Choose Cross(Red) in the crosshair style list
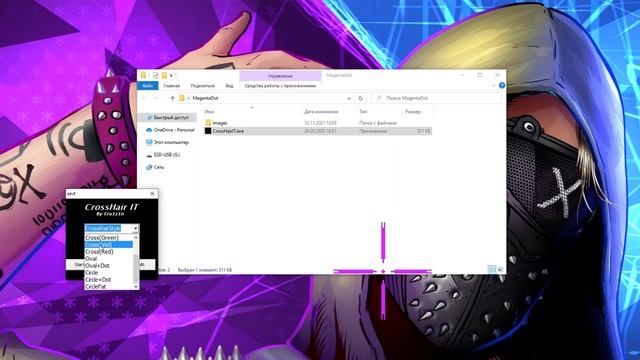The image size is (640, 360). (109, 251)
